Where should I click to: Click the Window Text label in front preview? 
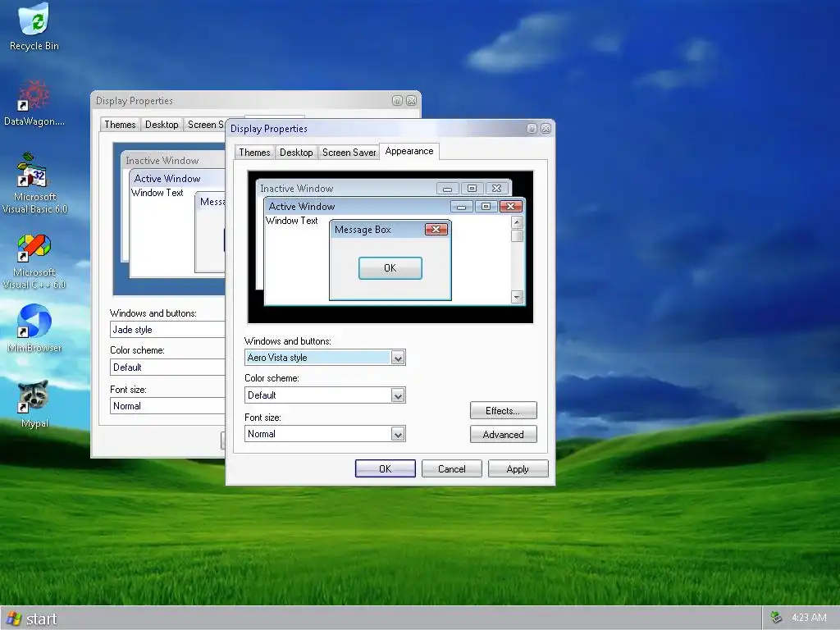click(292, 221)
